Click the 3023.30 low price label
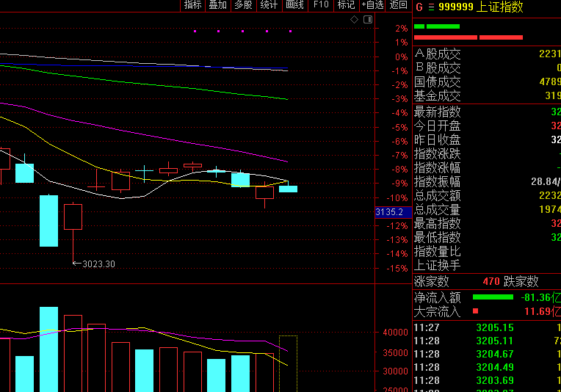 [x=98, y=264]
